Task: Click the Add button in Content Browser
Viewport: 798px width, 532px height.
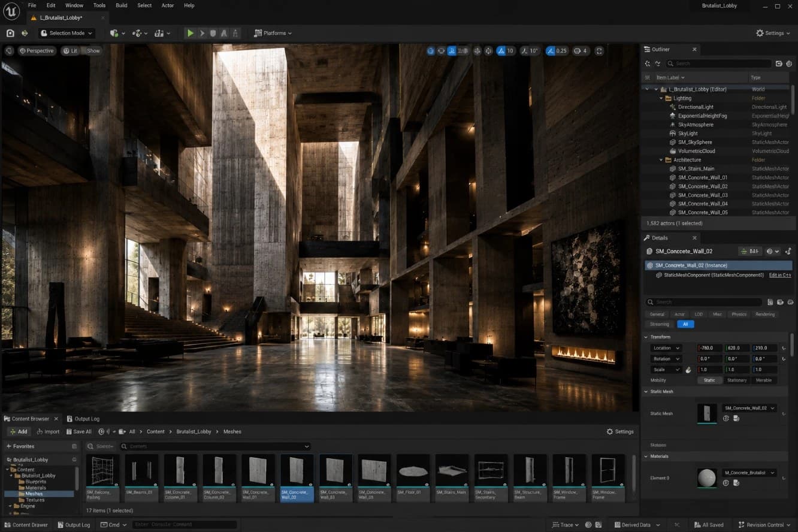Action: 19,431
